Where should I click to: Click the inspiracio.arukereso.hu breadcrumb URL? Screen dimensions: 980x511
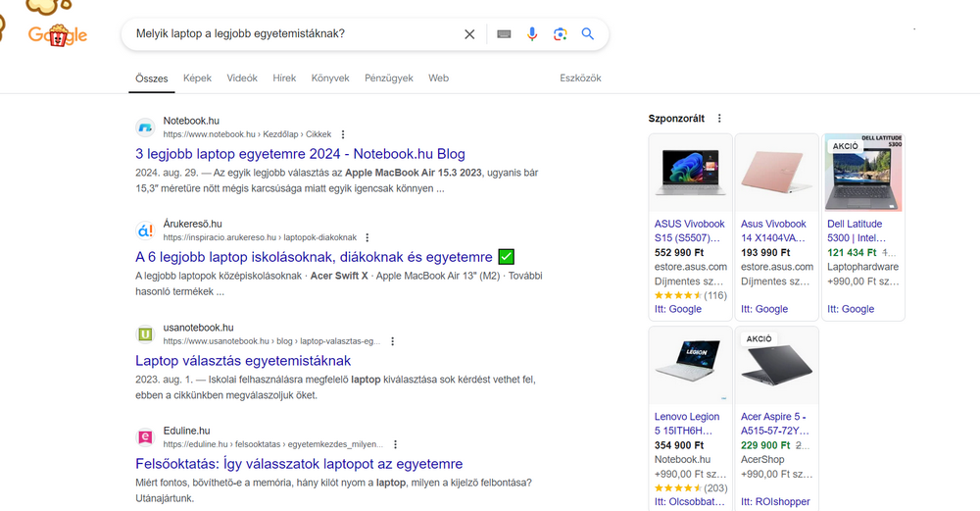pyautogui.click(x=260, y=237)
